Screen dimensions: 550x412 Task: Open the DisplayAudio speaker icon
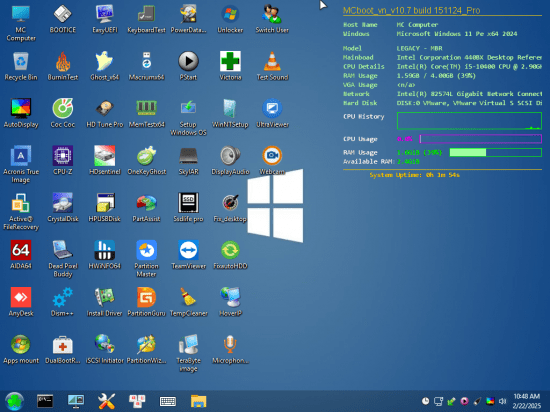[x=230, y=160]
